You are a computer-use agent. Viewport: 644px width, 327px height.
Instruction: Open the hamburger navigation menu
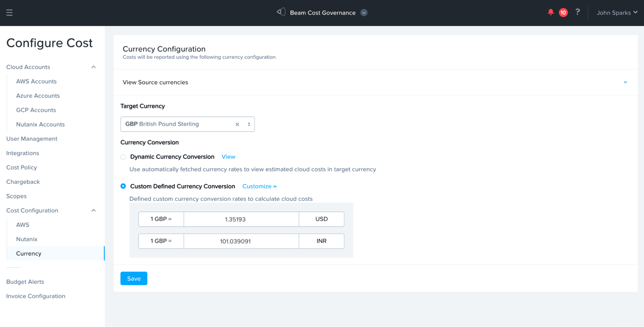(9, 13)
